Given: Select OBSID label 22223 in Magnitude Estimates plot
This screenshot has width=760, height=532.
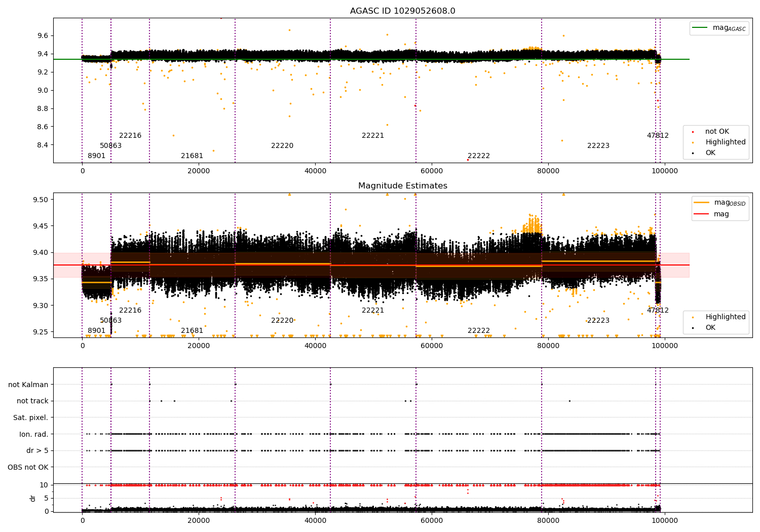Looking at the screenshot, I should coord(598,321).
